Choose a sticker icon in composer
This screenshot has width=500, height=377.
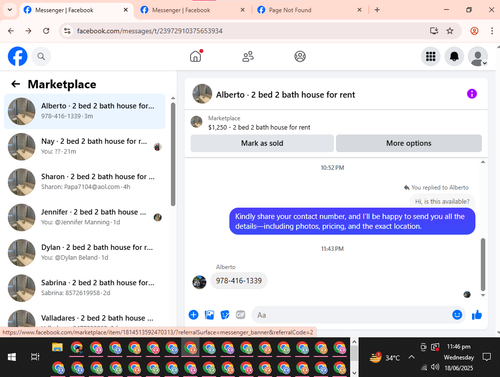(225, 315)
